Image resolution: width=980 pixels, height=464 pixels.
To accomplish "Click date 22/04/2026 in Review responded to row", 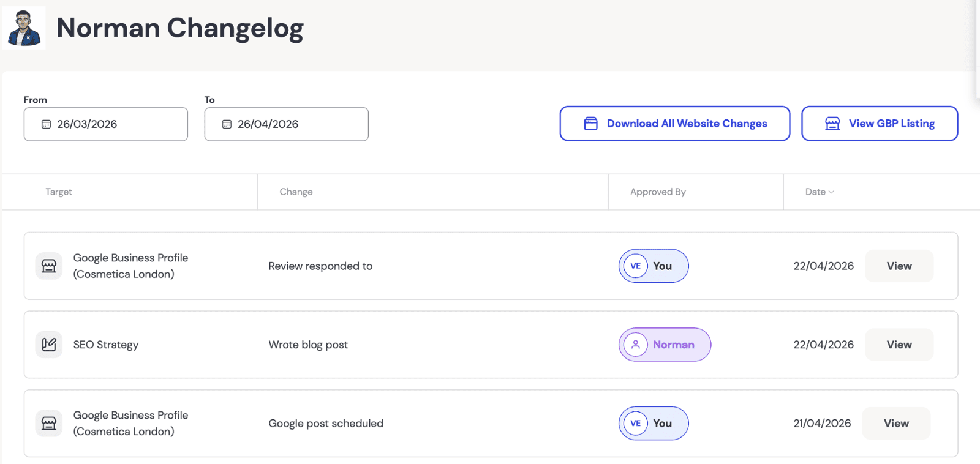I will [823, 266].
